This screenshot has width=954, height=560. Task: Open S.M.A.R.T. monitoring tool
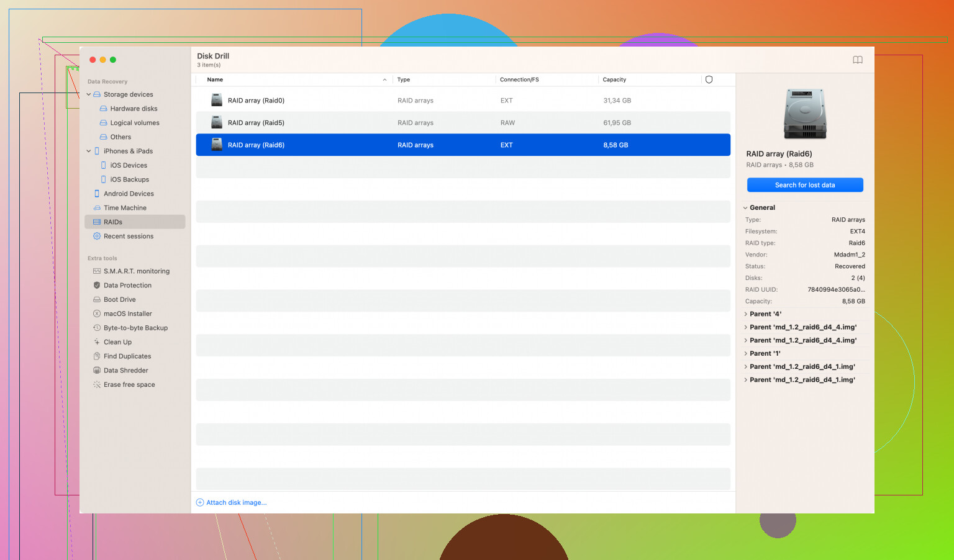pos(136,271)
